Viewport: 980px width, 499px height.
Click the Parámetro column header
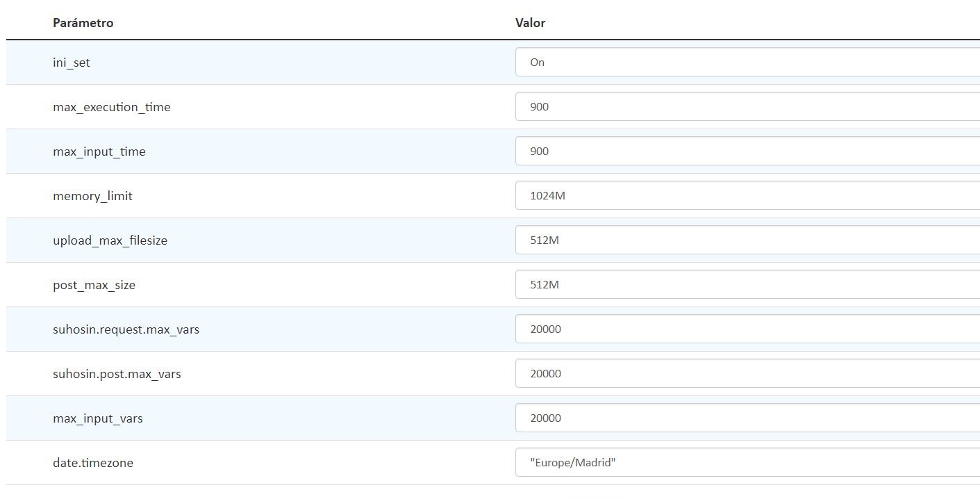tap(83, 23)
